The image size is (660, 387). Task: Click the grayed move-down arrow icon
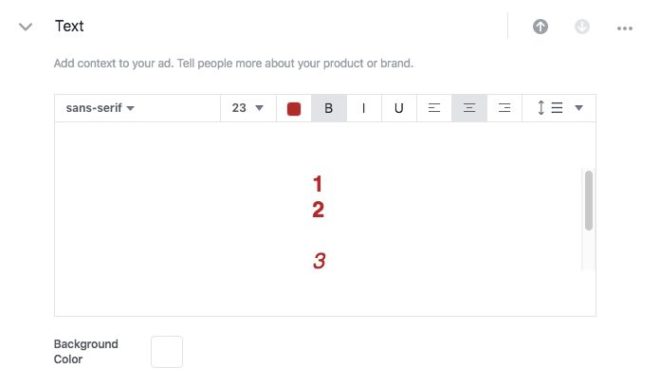click(582, 27)
